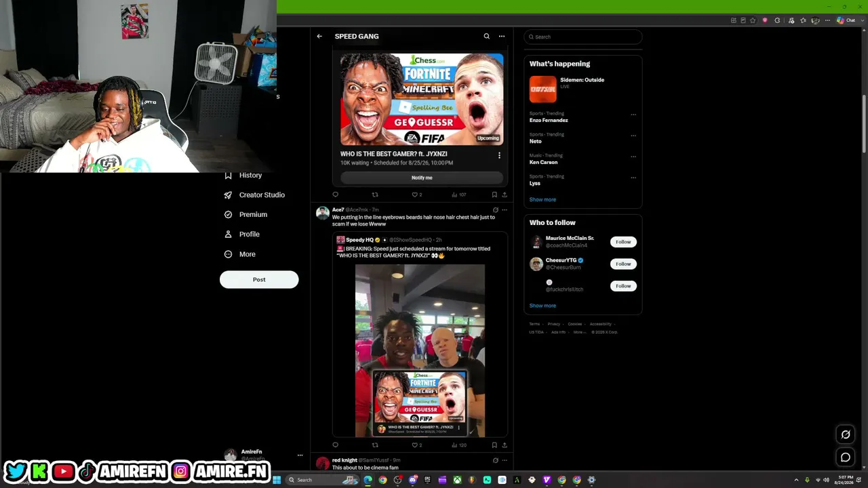Viewport: 868px width, 488px height.
Task: Open more options on red knight's post
Action: click(504, 460)
